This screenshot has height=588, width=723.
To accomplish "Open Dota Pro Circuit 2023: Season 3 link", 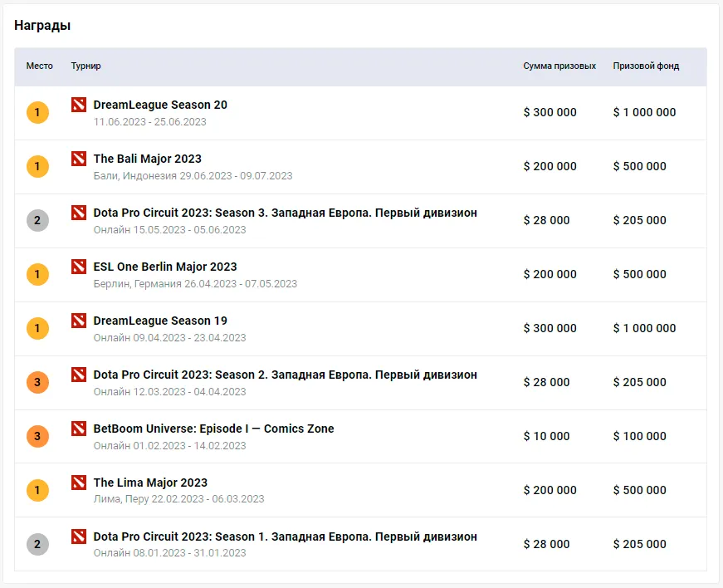I will tap(285, 213).
